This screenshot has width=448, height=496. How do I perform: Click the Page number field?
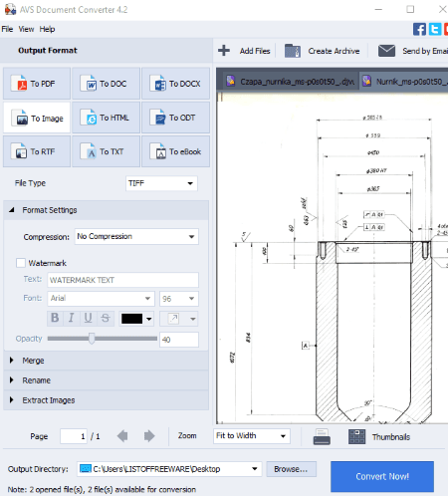pos(74,436)
